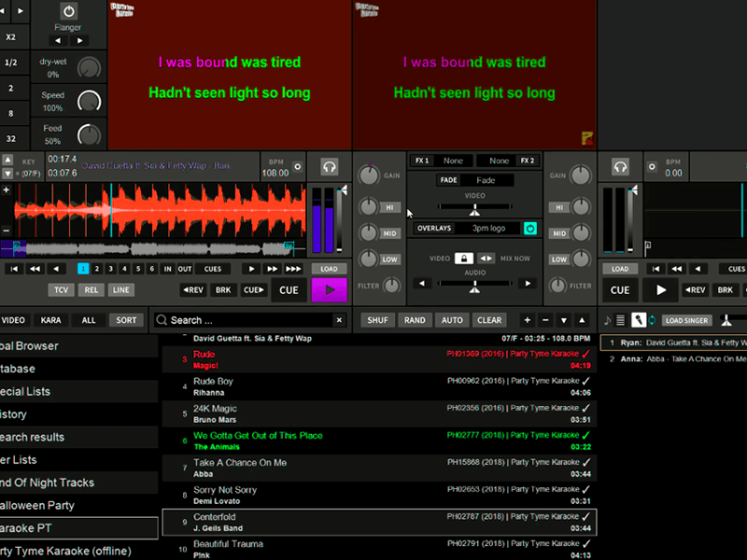This screenshot has height=560, width=747.
Task: Nudge audio crossfader with its left arrow
Action: [x=422, y=284]
